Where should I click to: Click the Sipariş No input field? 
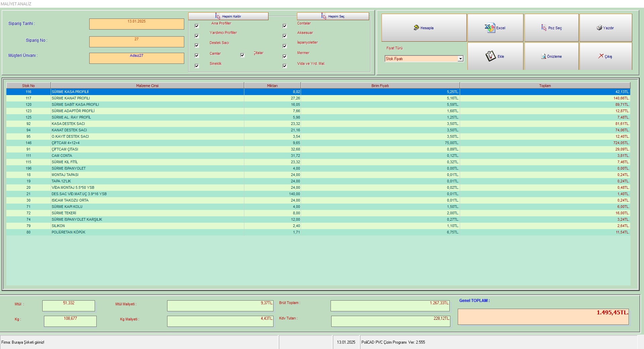137,42
